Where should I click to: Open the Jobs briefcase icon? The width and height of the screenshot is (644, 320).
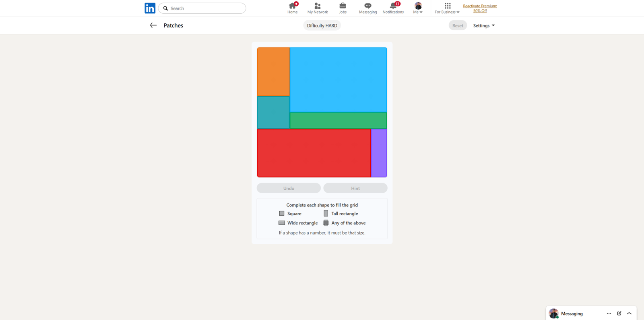coord(343,6)
